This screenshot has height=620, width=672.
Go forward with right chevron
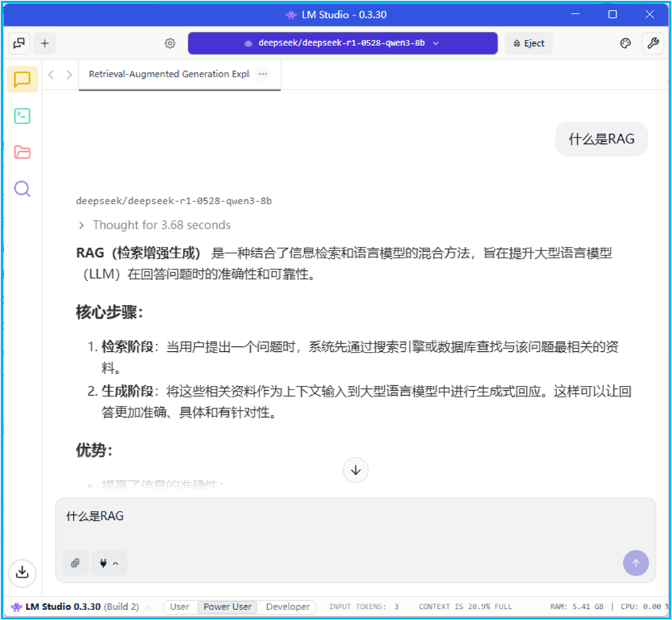(x=69, y=74)
